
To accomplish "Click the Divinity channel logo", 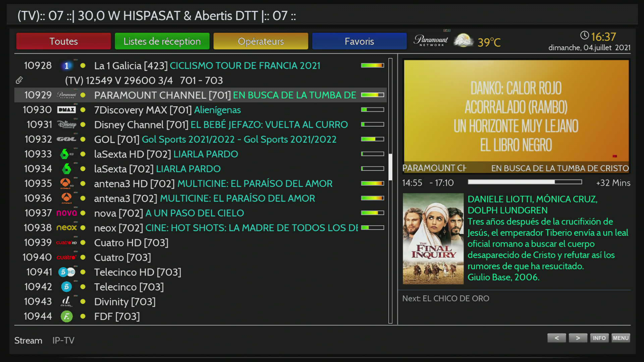I will coord(66,302).
